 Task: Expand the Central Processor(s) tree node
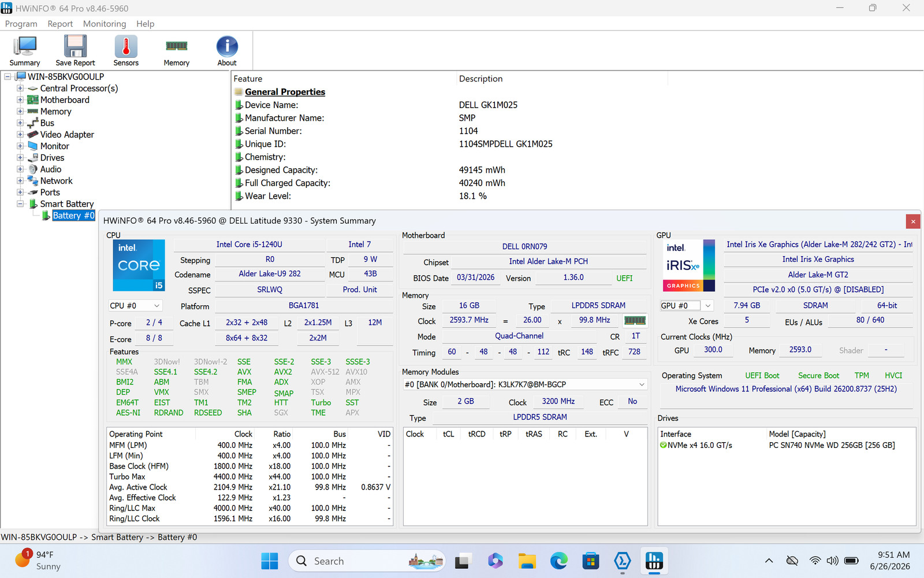click(20, 88)
